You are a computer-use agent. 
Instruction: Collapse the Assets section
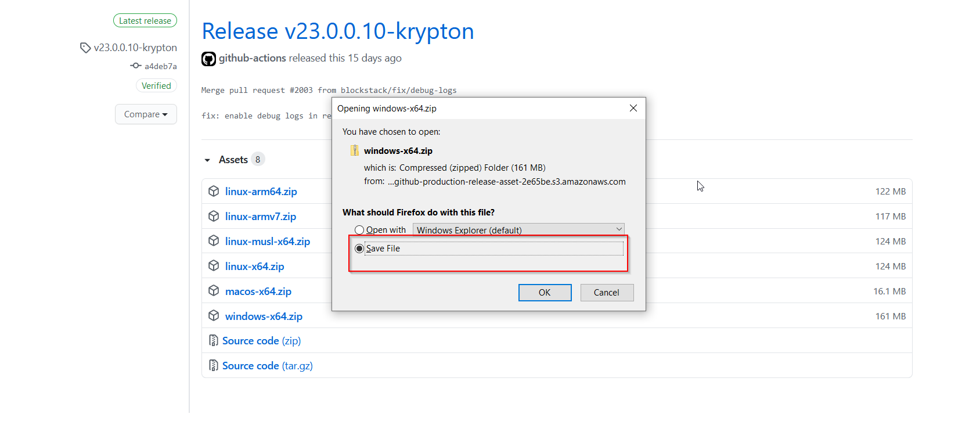point(207,160)
